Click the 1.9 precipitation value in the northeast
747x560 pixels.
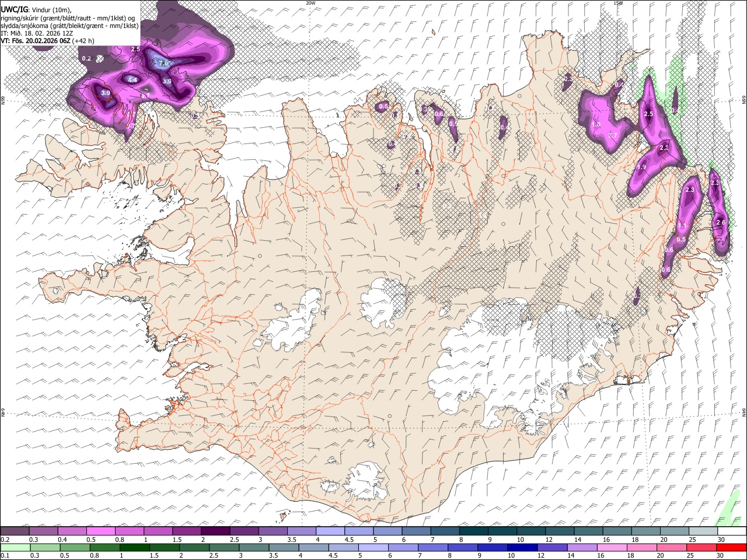coord(641,167)
